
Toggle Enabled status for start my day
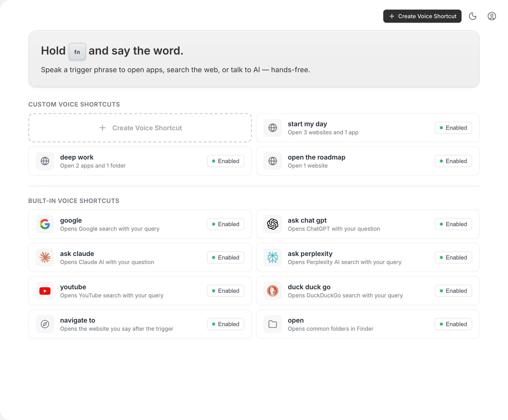pyautogui.click(x=453, y=128)
